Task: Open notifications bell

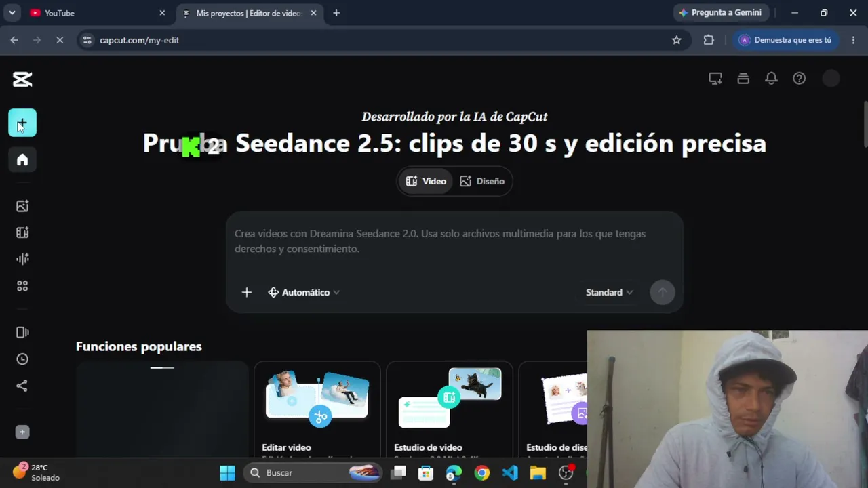Action: tap(771, 79)
